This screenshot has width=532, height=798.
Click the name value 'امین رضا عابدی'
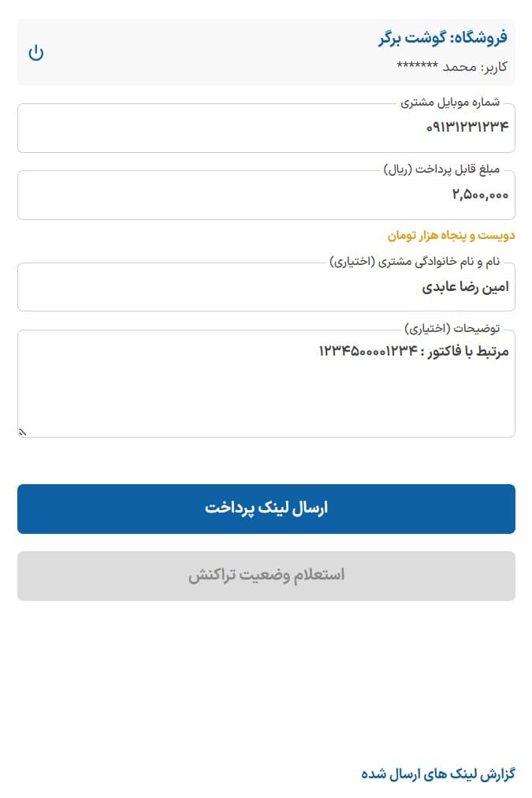pos(465,287)
